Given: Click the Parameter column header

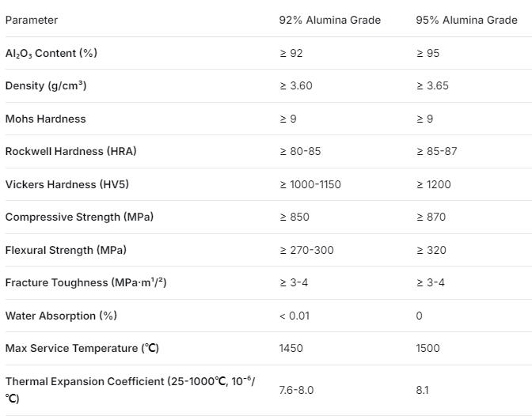Looking at the screenshot, I should (x=32, y=20).
